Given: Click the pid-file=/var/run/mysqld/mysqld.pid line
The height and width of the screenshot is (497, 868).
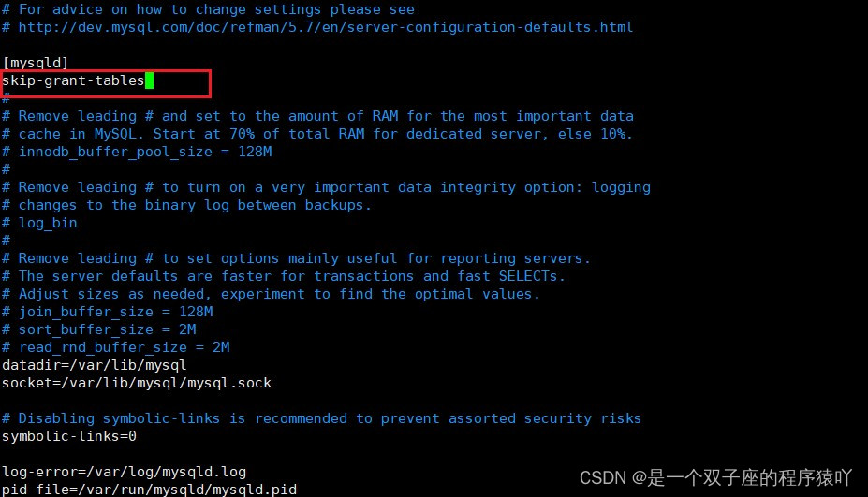Looking at the screenshot, I should tap(150, 490).
